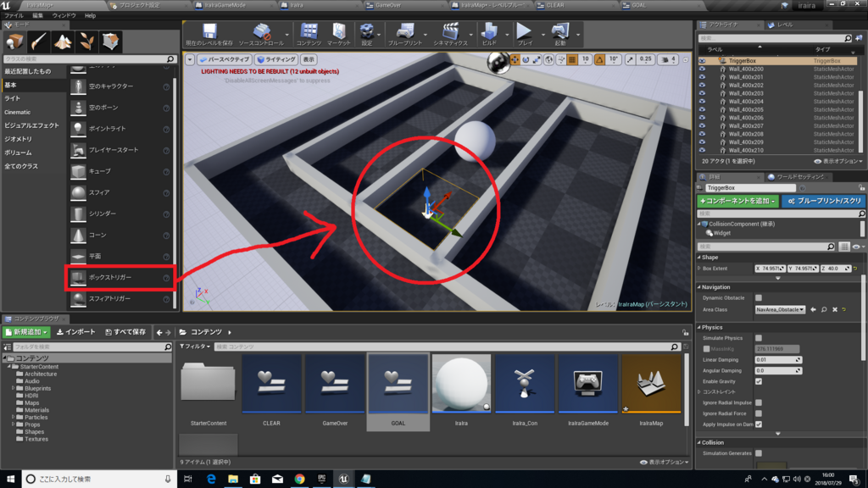Open Lighting view mode dropdown
Image resolution: width=868 pixels, height=488 pixels.
pos(277,59)
